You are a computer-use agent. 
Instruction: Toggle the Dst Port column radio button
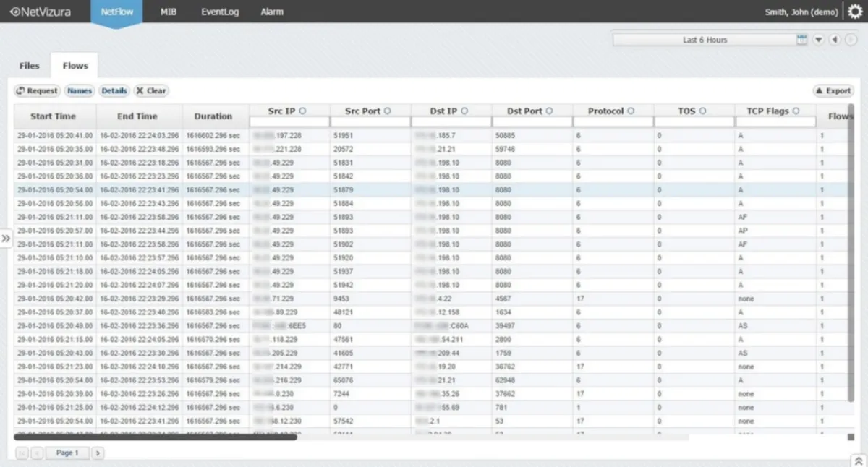pyautogui.click(x=550, y=111)
